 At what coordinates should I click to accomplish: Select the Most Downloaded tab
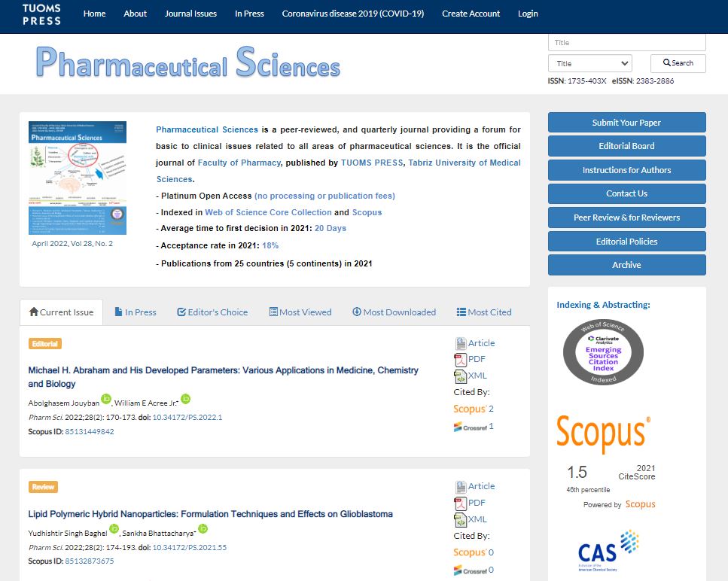click(x=394, y=312)
